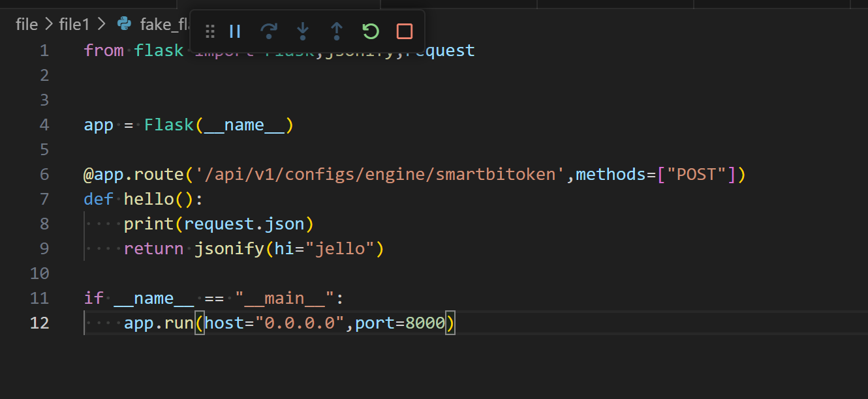The image size is (868, 399).
Task: Click the port value 8000
Action: 425,323
